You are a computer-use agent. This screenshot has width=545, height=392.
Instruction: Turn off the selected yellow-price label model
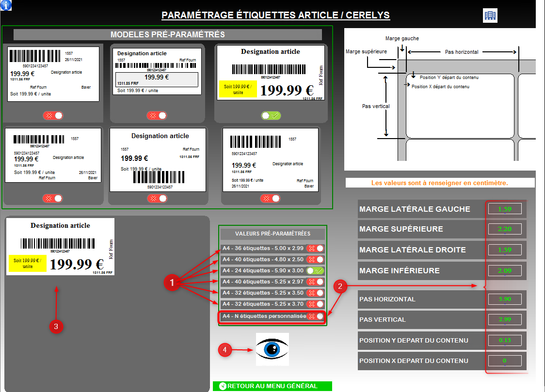271,115
